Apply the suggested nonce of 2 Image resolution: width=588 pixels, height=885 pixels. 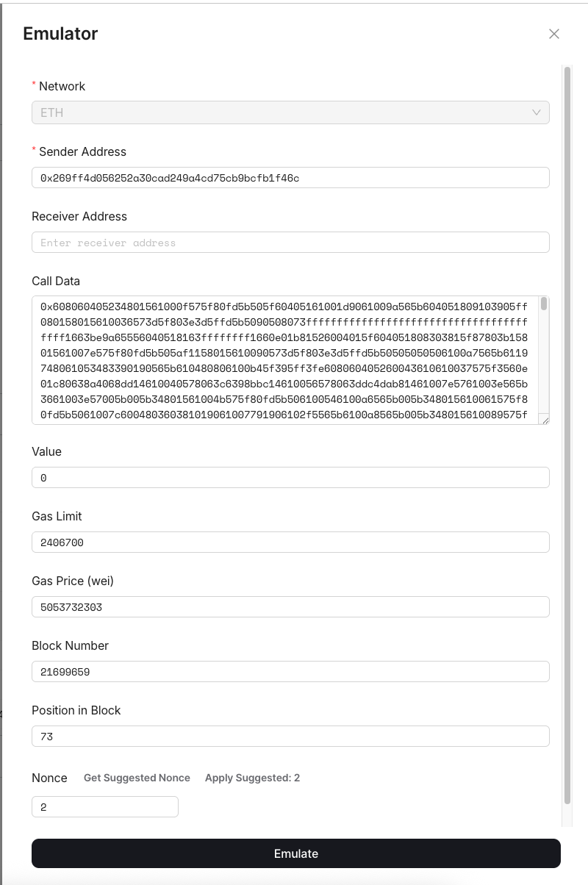tap(252, 778)
